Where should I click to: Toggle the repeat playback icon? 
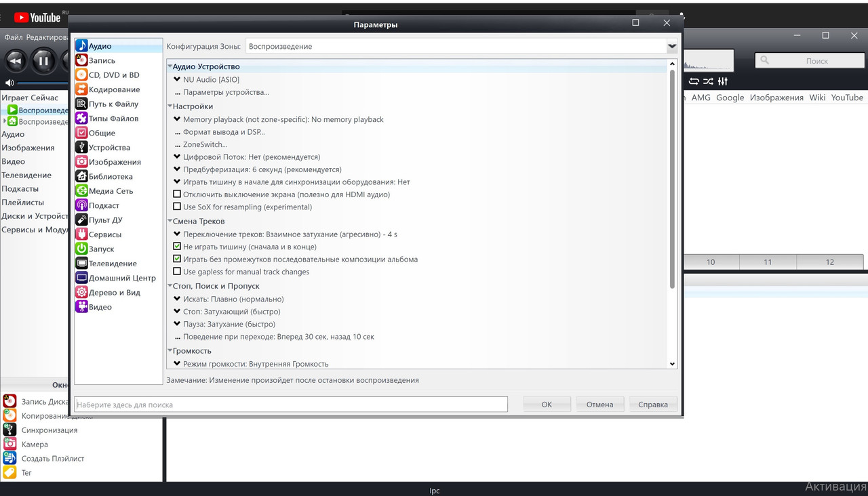694,81
